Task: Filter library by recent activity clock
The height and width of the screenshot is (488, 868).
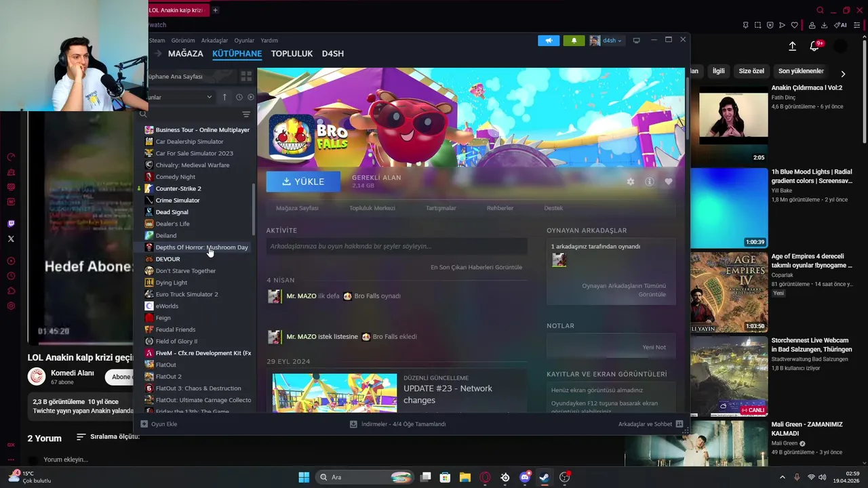Action: click(x=239, y=97)
